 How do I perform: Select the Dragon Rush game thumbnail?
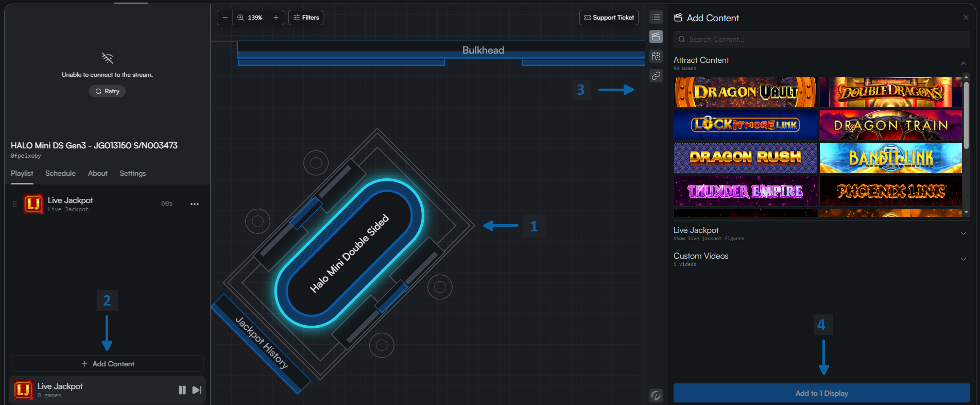pyautogui.click(x=745, y=158)
